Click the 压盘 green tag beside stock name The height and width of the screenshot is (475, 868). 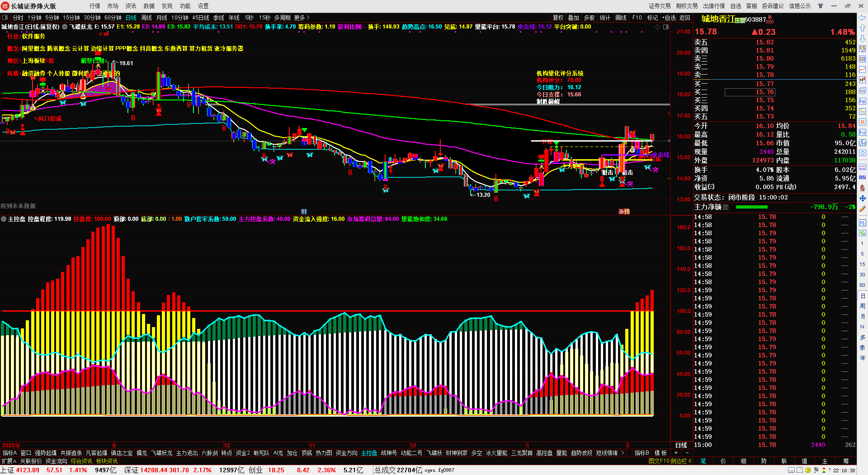[x=740, y=20]
